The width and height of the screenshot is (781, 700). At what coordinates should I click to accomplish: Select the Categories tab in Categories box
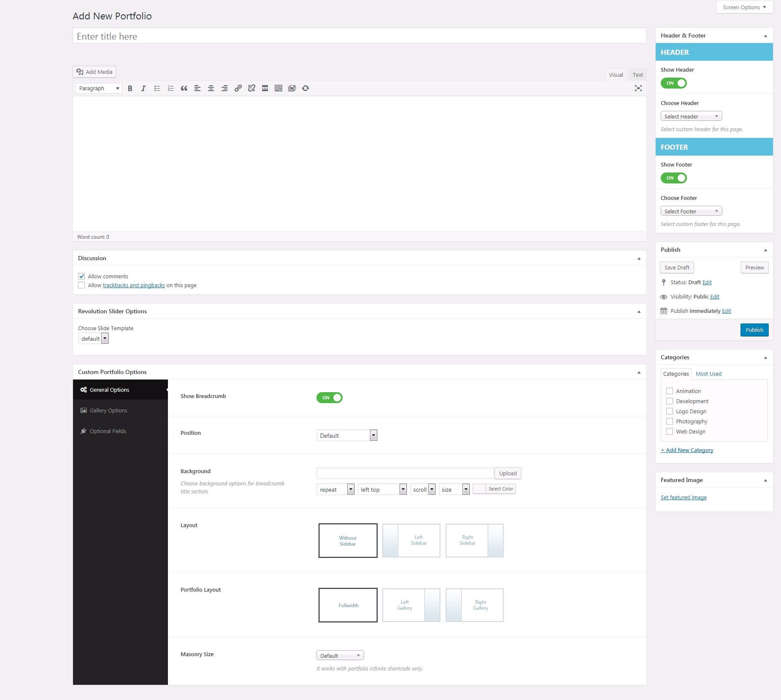coord(676,374)
